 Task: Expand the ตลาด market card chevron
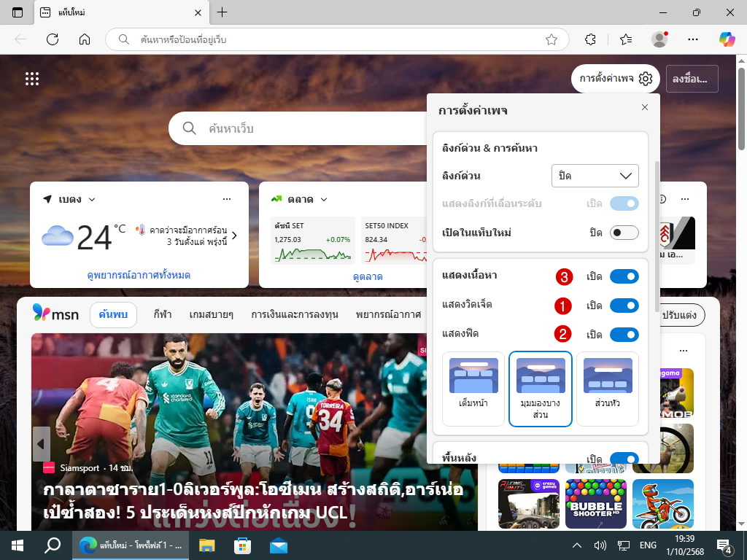click(x=324, y=200)
